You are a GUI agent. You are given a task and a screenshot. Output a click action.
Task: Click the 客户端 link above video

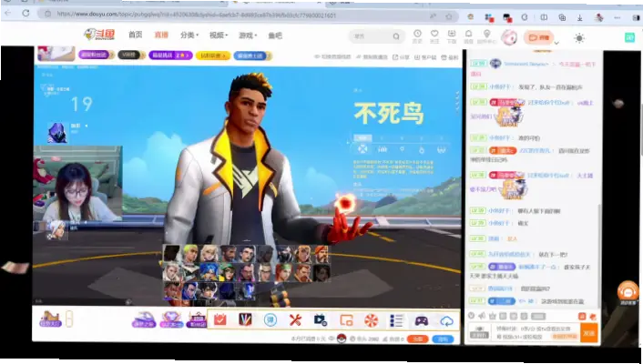click(425, 57)
